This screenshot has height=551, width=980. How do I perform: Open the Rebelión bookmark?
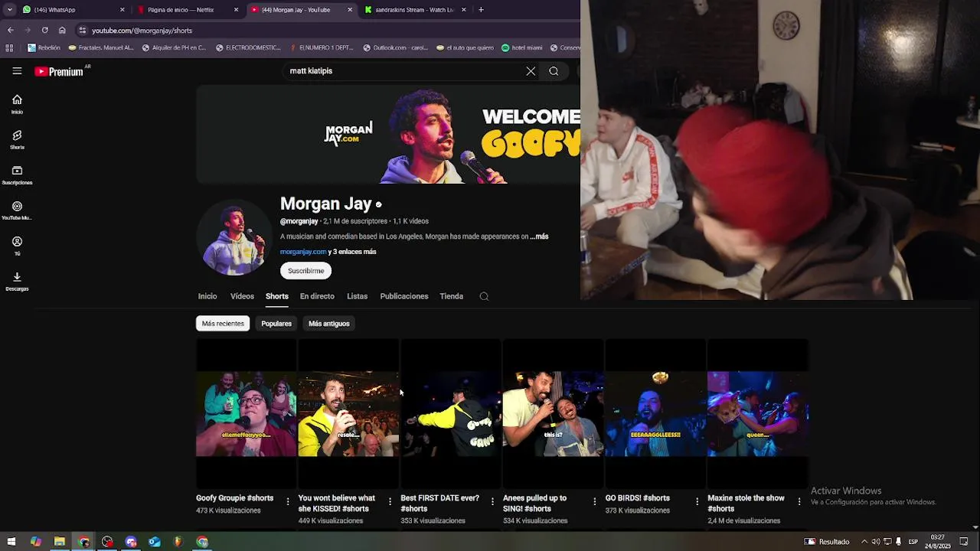(x=44, y=47)
